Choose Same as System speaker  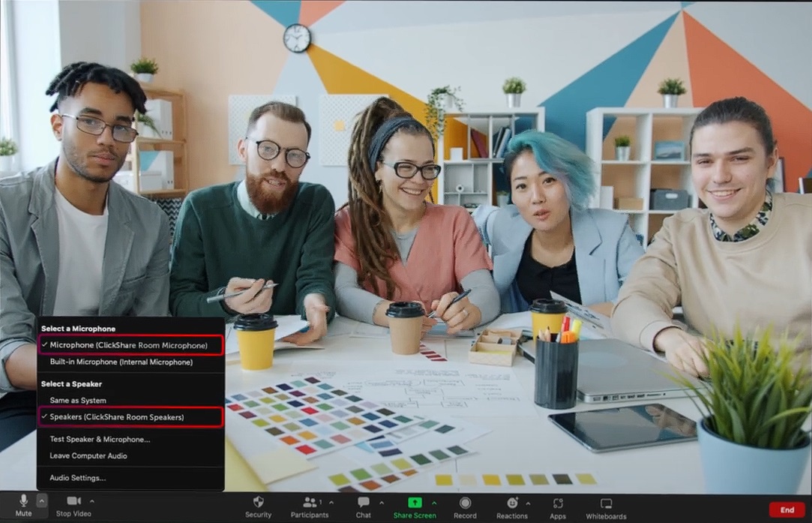(x=78, y=401)
